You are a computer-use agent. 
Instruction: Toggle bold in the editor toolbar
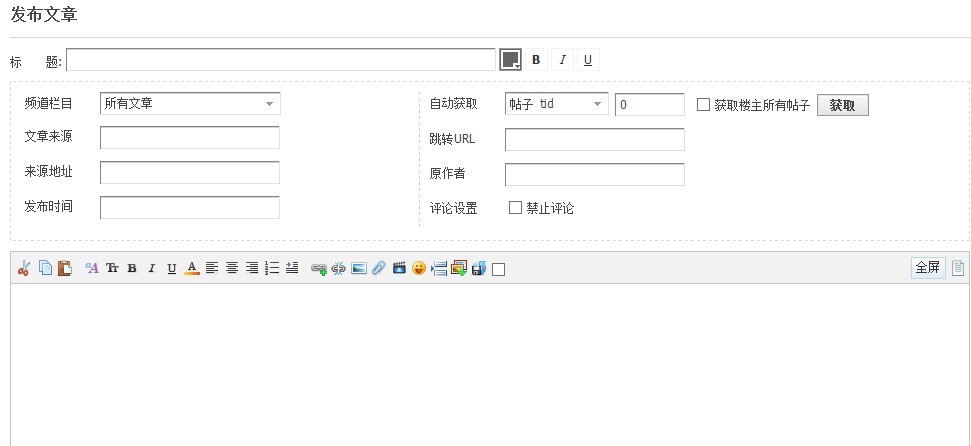coord(132,268)
